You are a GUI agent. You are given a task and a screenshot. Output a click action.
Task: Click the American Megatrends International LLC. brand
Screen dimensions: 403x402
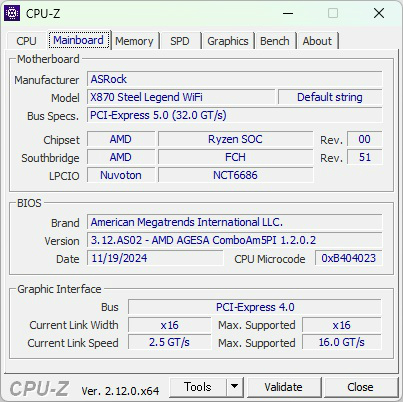235,222
